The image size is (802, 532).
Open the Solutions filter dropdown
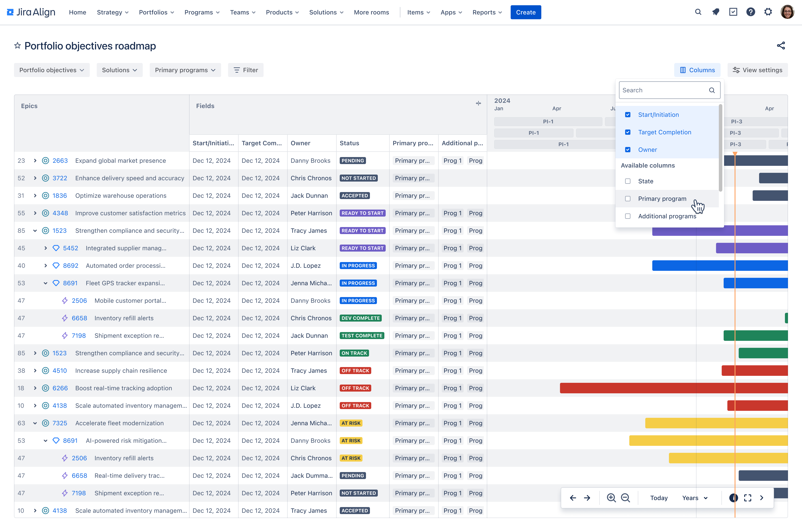pyautogui.click(x=120, y=70)
